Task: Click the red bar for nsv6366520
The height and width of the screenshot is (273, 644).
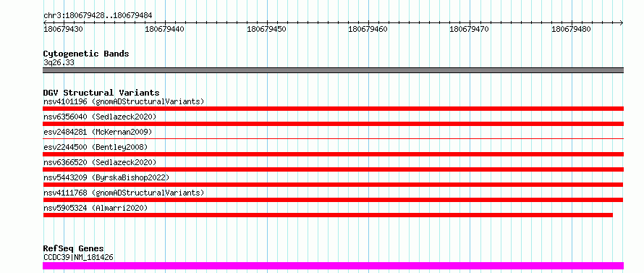Action: pos(333,169)
